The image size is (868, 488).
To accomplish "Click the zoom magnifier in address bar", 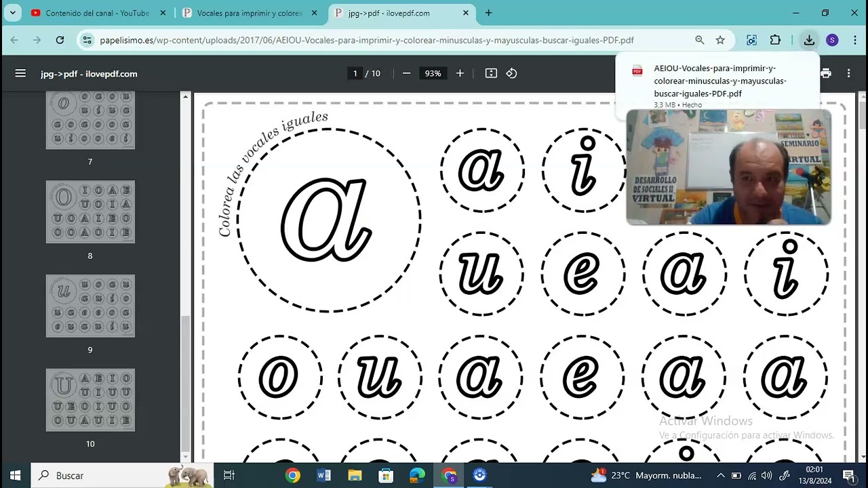I will pyautogui.click(x=700, y=40).
